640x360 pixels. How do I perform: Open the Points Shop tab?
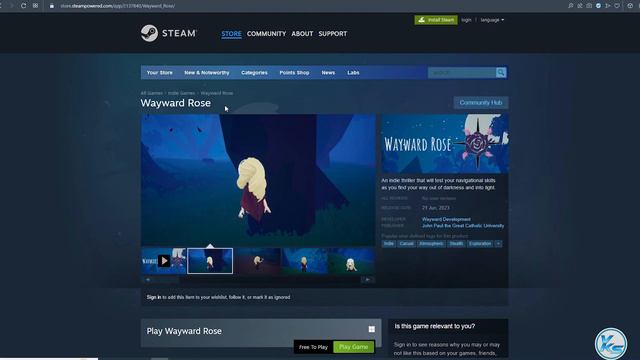tap(294, 73)
